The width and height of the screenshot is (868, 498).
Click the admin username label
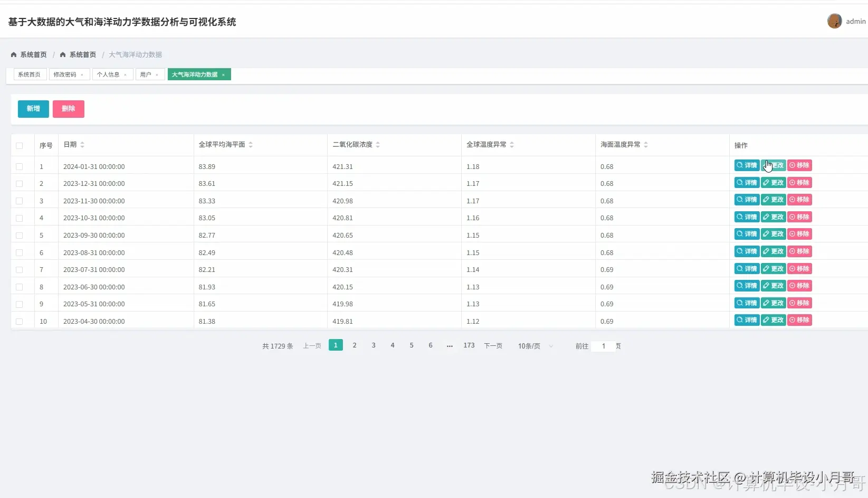[855, 21]
